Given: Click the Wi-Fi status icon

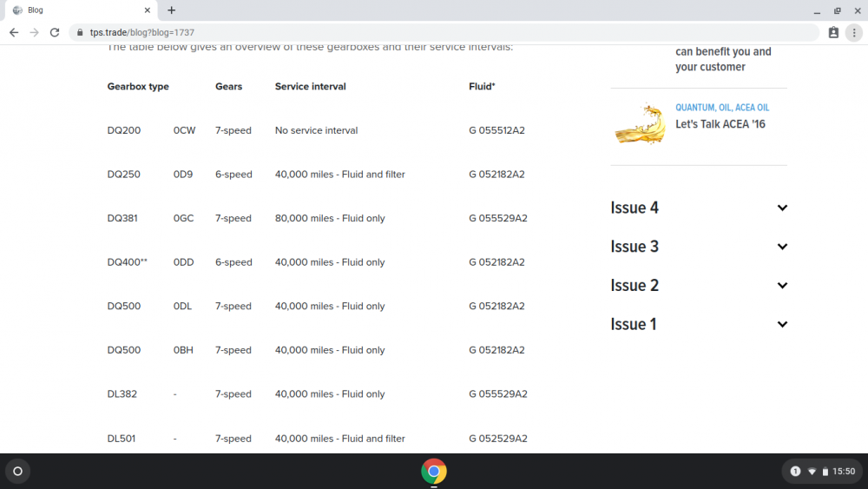Looking at the screenshot, I should [x=812, y=472].
